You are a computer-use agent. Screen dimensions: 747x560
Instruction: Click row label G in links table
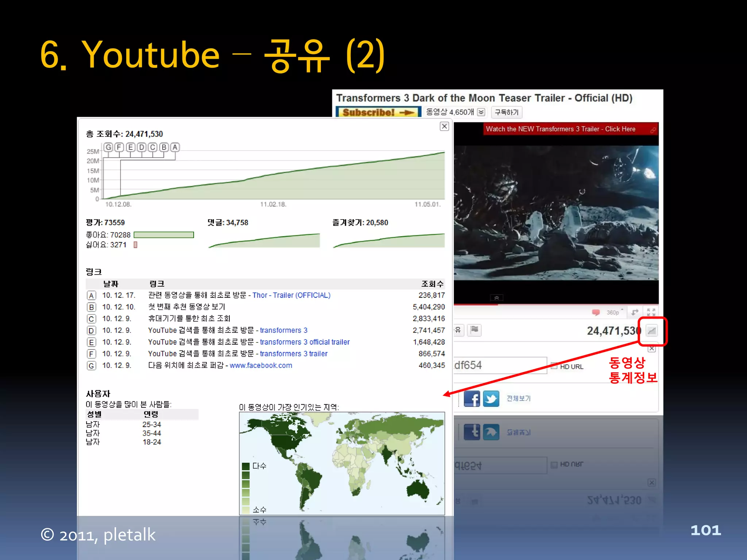point(92,366)
